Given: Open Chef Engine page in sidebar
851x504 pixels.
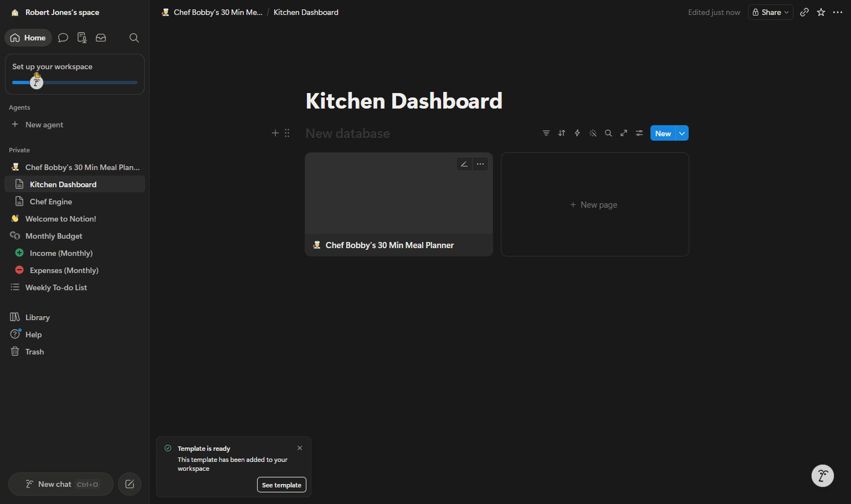Looking at the screenshot, I should click(x=75, y=202).
